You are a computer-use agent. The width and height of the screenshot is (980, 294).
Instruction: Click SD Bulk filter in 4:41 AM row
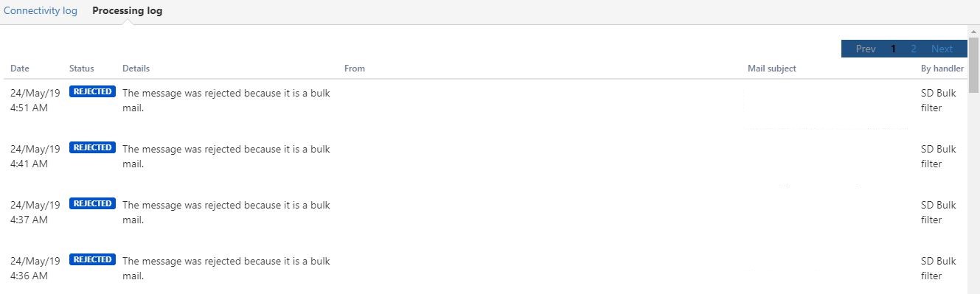click(x=939, y=156)
